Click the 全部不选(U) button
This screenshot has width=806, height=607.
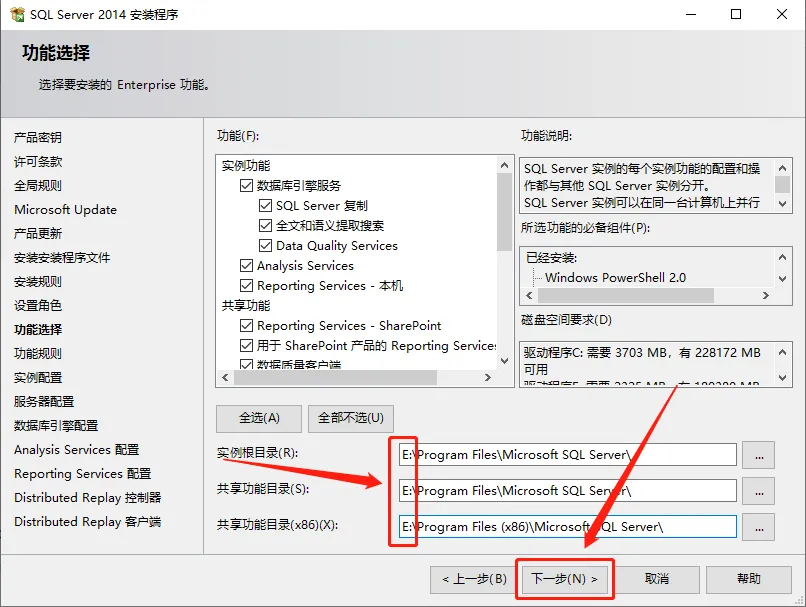pyautogui.click(x=351, y=418)
